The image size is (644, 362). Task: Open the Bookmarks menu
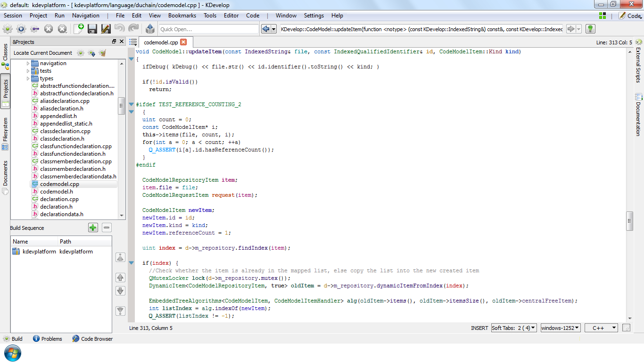click(182, 16)
